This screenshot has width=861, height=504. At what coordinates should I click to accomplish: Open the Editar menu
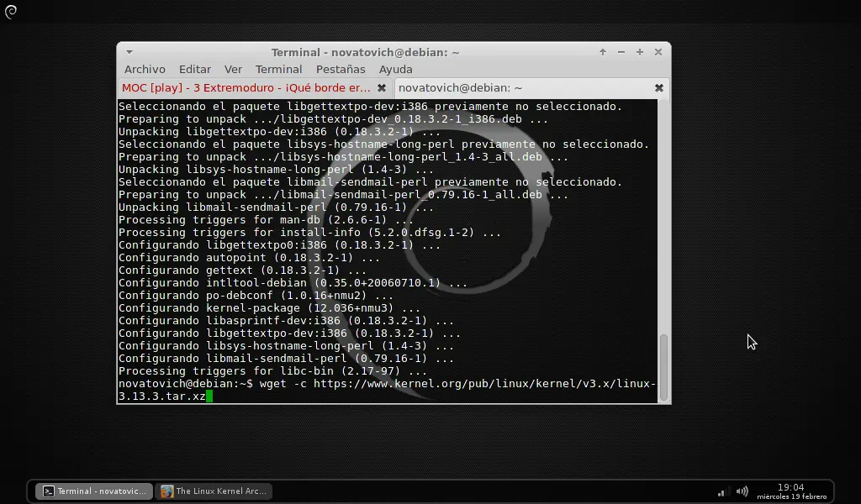195,69
